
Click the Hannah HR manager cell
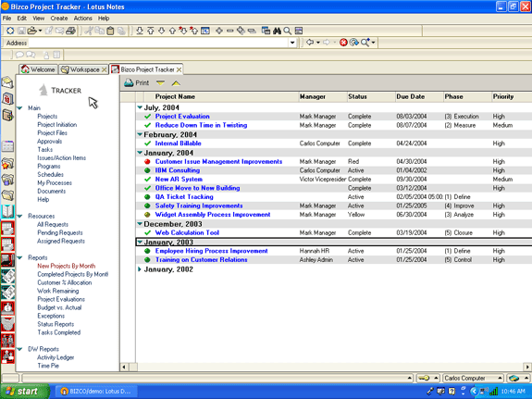[315, 251]
